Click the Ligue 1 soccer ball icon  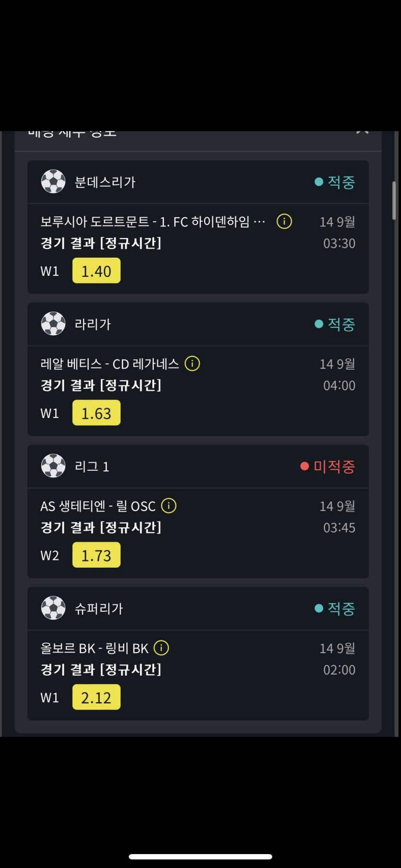(53, 466)
